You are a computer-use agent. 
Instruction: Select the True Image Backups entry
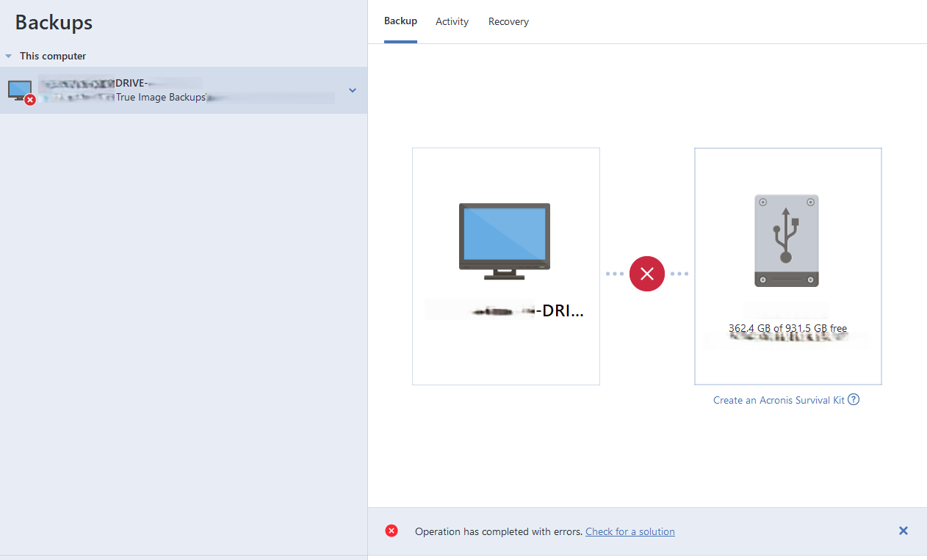pyautogui.click(x=184, y=90)
